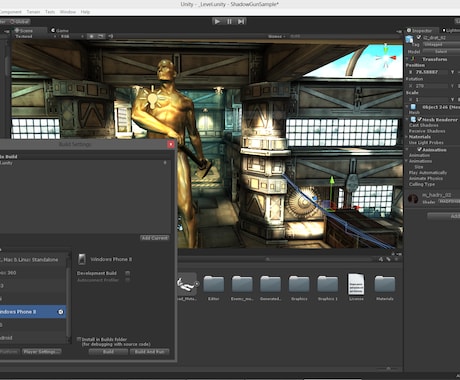Viewport: 460px width, 380px height.
Task: Close the Build Settings dialog
Action: [x=171, y=144]
